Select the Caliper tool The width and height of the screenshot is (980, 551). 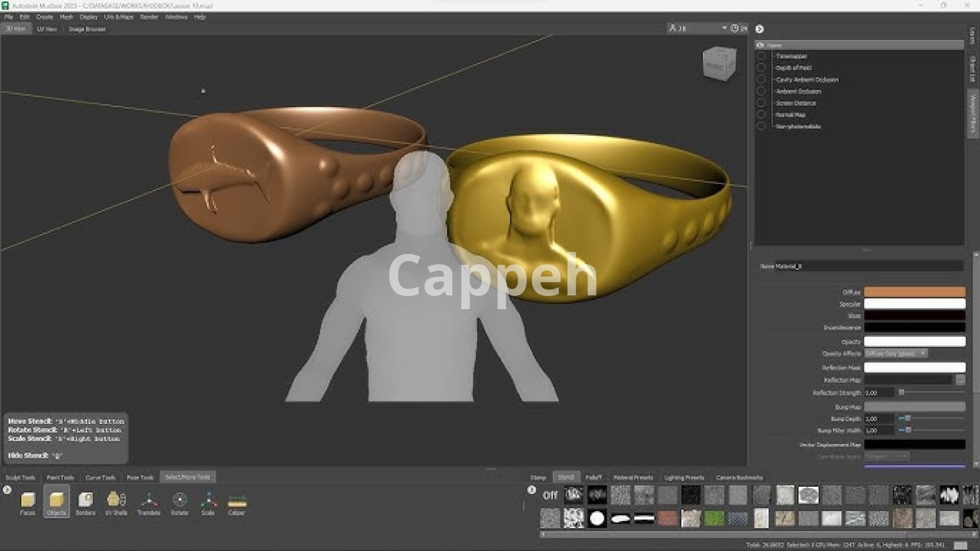(237, 503)
